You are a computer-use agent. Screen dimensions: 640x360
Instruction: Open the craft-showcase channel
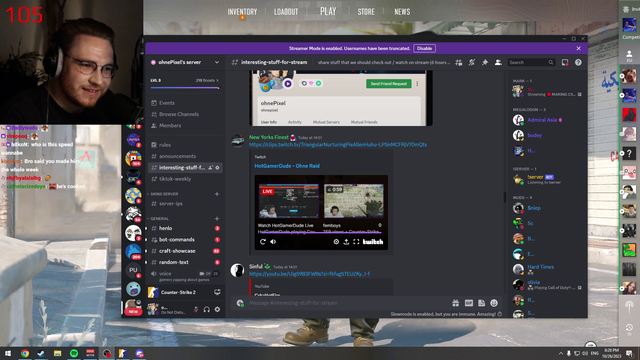(185, 251)
